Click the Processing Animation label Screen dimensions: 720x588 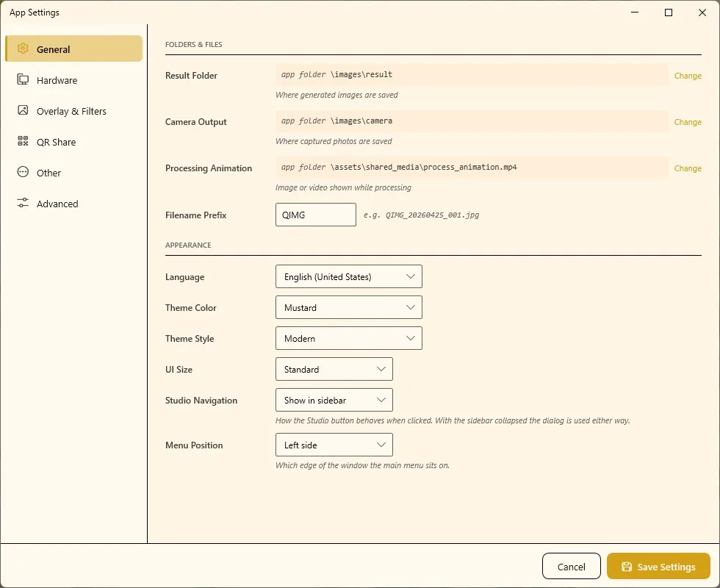(209, 168)
